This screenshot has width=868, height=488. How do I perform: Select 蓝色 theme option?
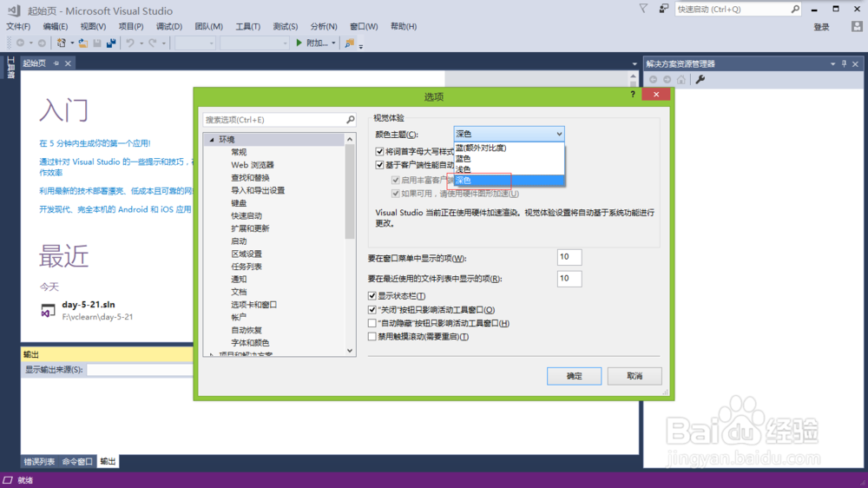tap(510, 158)
